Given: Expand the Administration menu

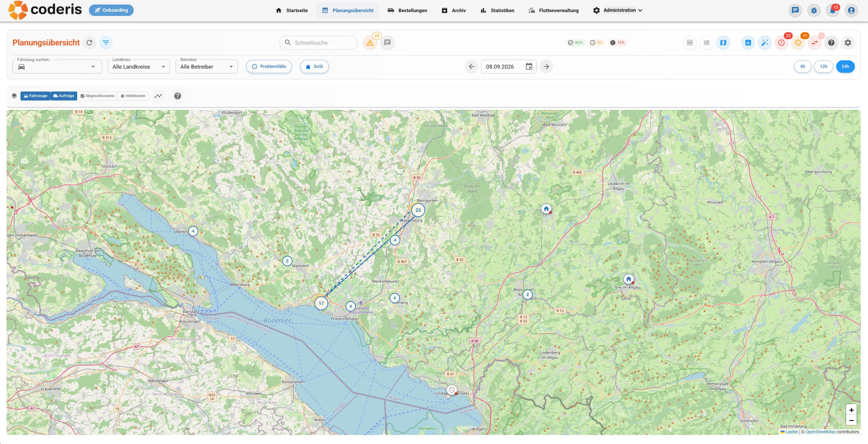Looking at the screenshot, I should 618,10.
